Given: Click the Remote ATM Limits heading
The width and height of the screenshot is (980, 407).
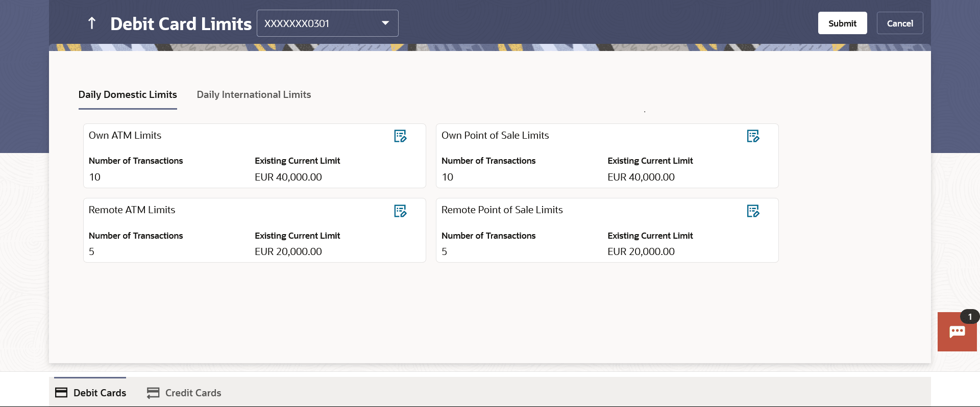Looking at the screenshot, I should (132, 210).
